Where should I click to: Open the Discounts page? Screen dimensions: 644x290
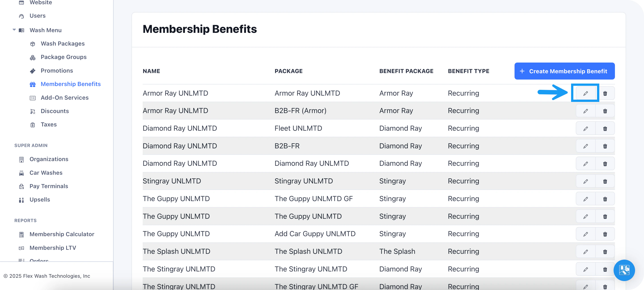click(x=55, y=111)
